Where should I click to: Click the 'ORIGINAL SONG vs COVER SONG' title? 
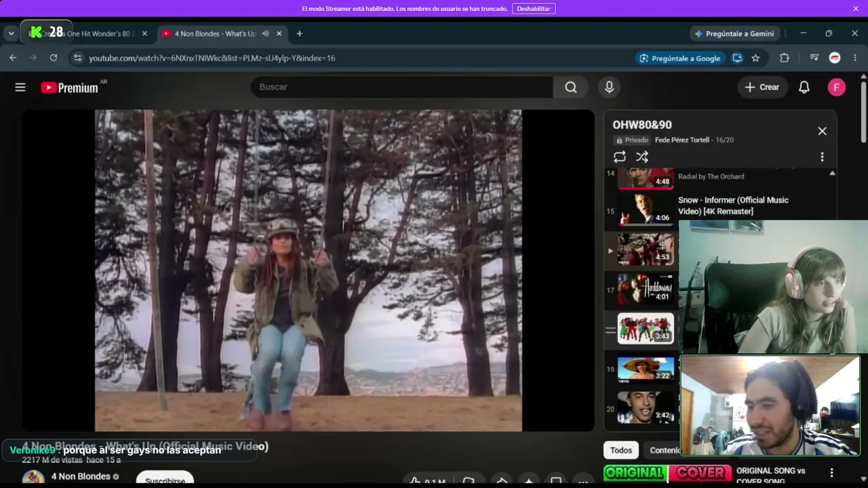[x=770, y=476]
